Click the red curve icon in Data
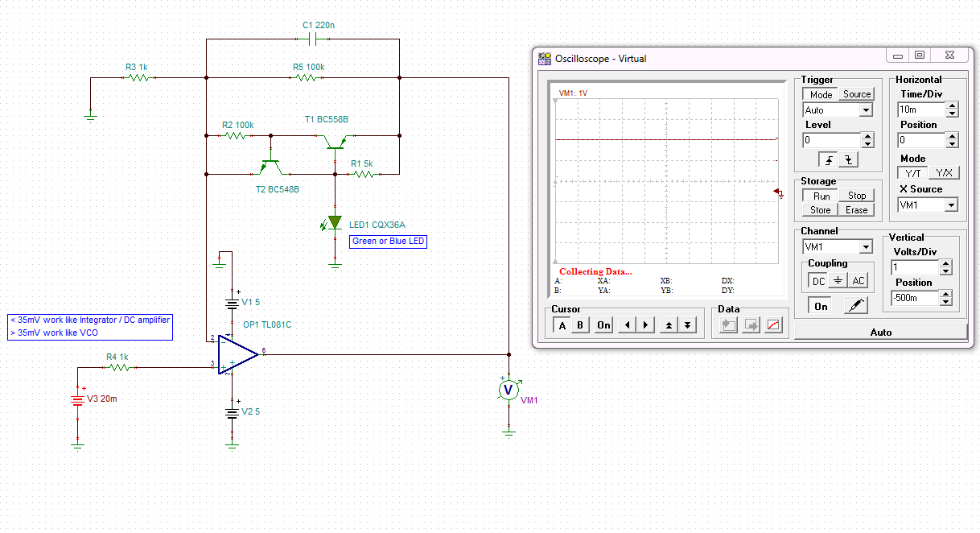This screenshot has height=533, width=980. [773, 324]
